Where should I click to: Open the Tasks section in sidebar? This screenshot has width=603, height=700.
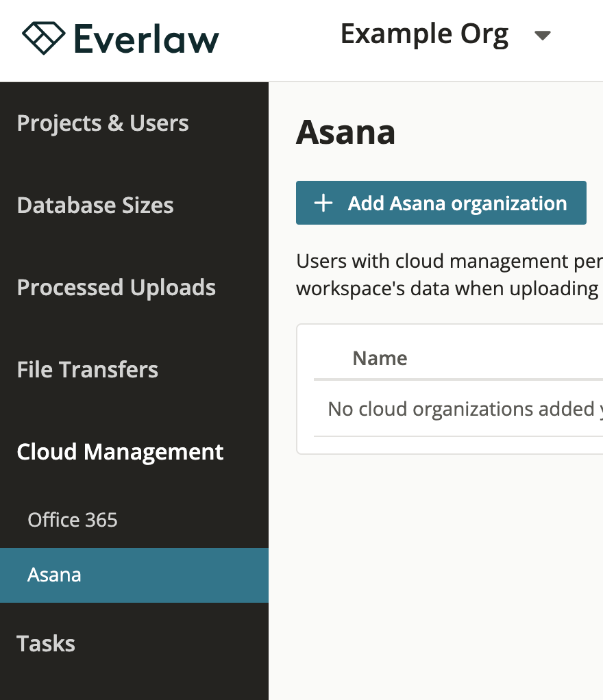(46, 644)
